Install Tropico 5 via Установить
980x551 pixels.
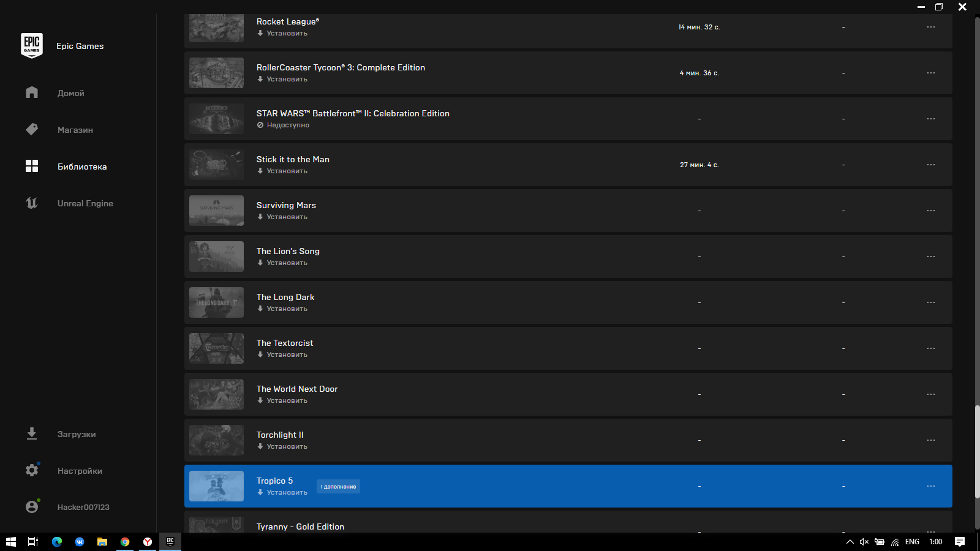point(282,492)
